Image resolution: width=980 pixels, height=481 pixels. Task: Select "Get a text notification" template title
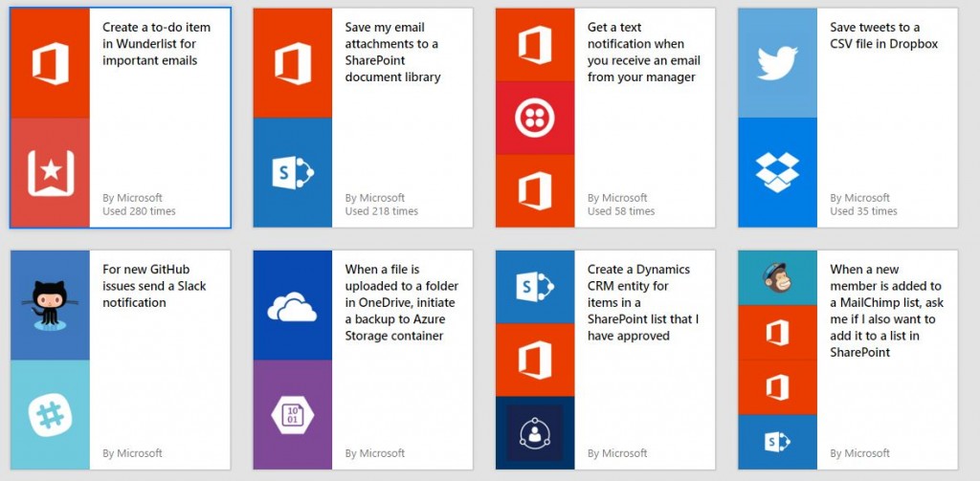(x=644, y=52)
